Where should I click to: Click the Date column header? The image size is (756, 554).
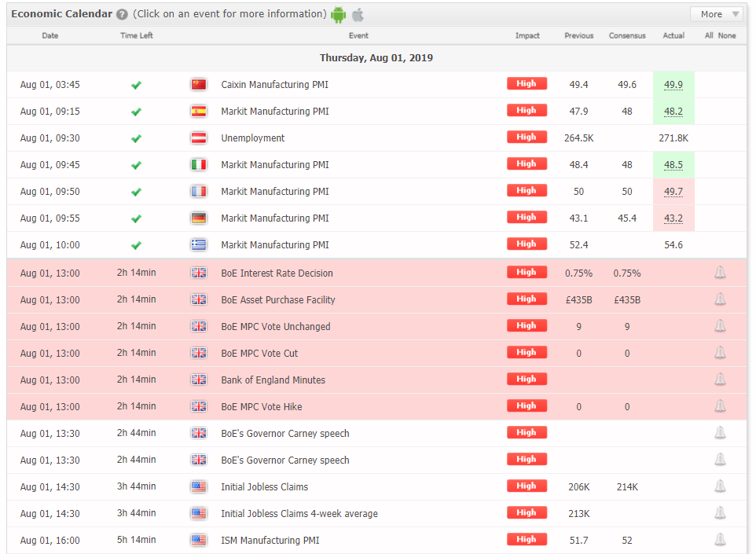coord(50,35)
